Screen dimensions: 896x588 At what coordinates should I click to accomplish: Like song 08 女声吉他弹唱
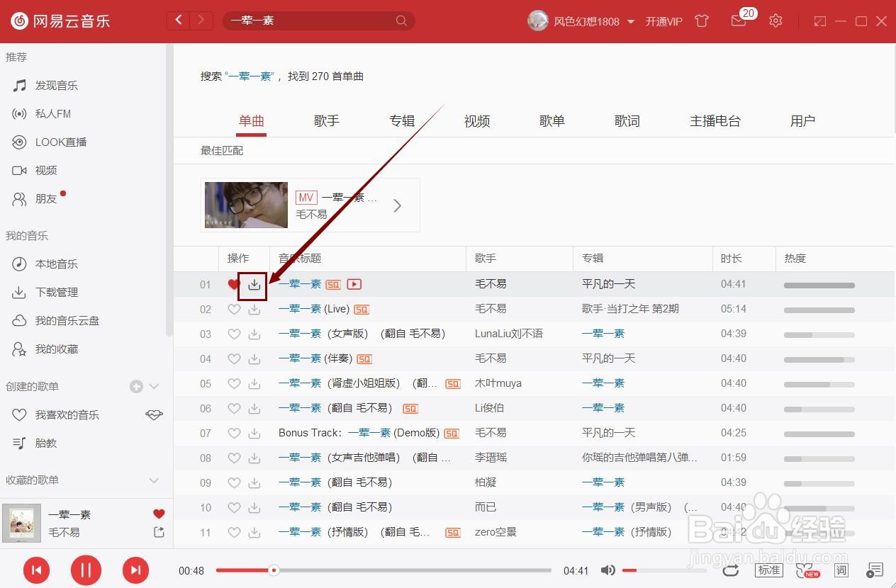tap(234, 458)
